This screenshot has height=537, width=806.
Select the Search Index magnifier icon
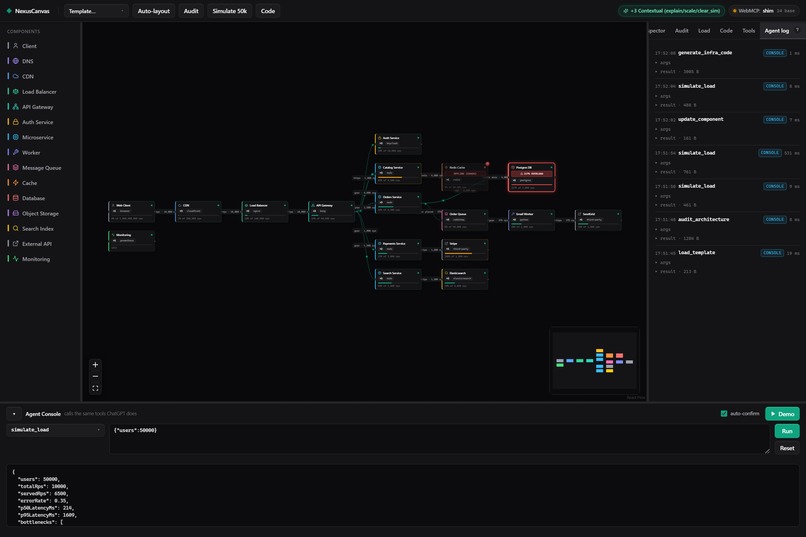pyautogui.click(x=15, y=228)
